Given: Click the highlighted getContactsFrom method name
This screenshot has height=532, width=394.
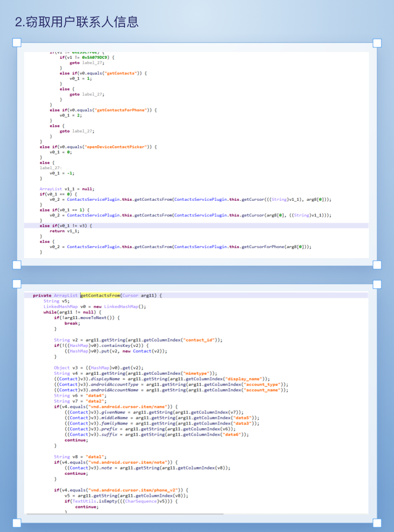Looking at the screenshot, I should click(x=100, y=295).
